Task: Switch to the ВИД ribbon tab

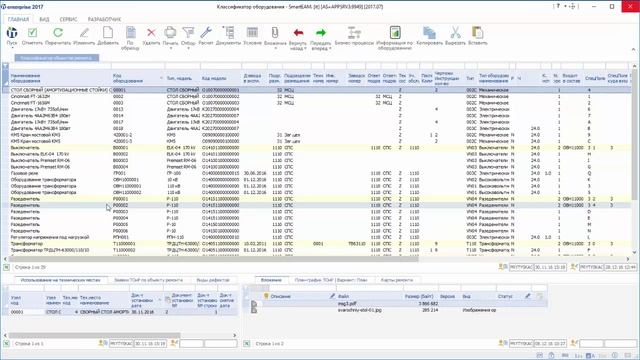Action: point(44,19)
